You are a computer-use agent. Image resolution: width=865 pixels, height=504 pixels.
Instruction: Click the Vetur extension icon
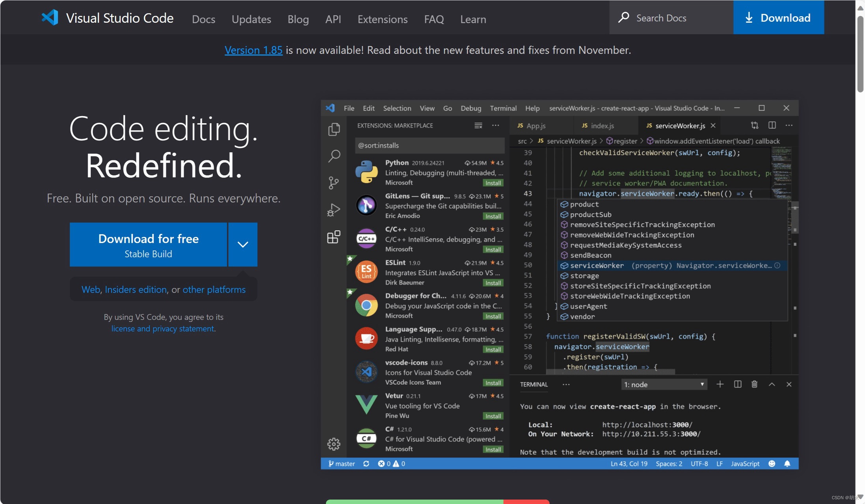pos(366,405)
